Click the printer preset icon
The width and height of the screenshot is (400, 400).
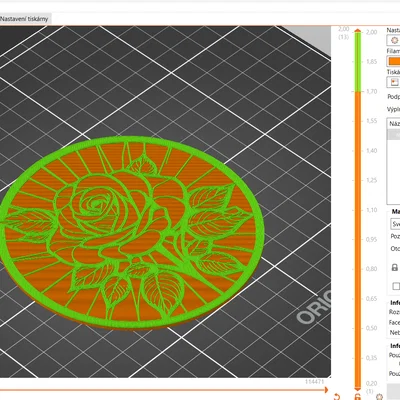click(394, 82)
